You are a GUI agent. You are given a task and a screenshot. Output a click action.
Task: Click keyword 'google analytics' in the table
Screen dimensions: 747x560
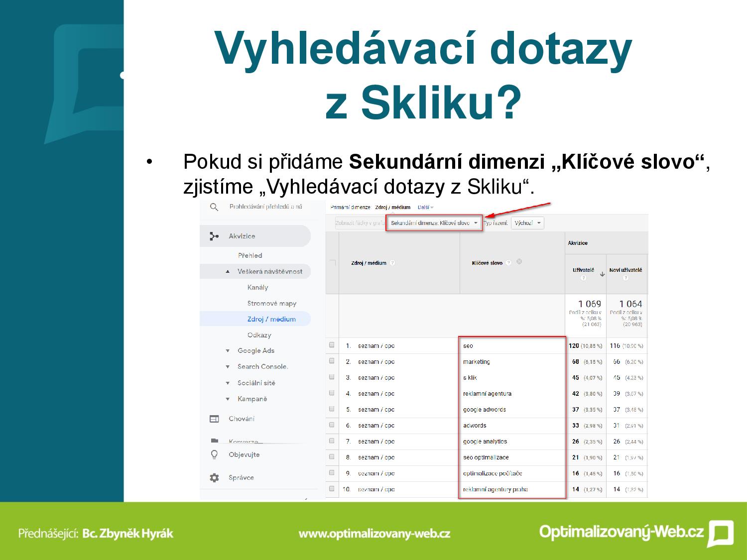(x=485, y=441)
